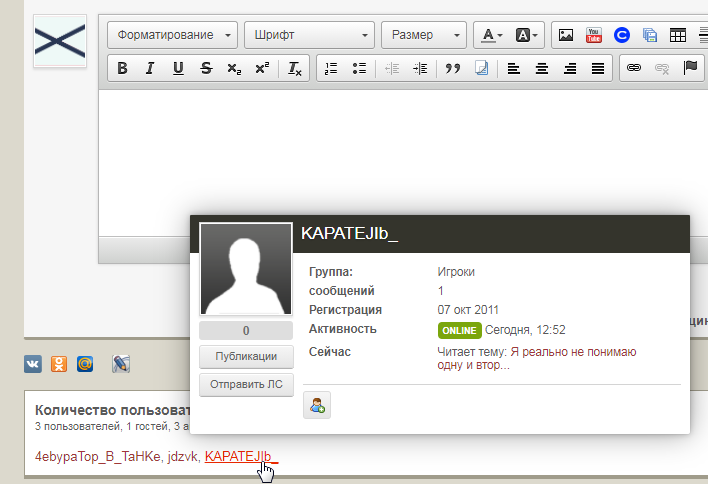Insert an image into the post

(x=566, y=35)
